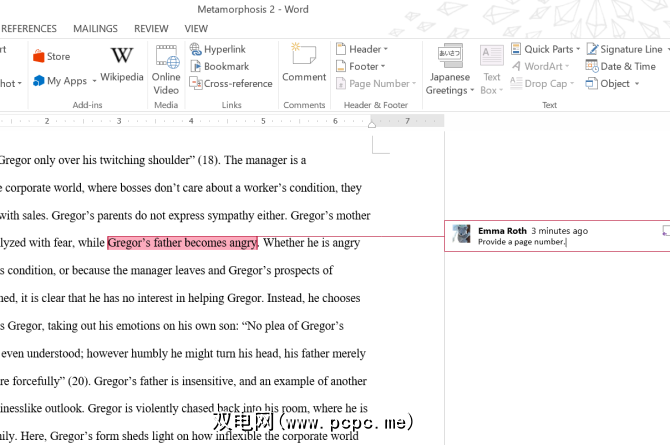Click Emma Roth's comment avatar
The image size is (670, 445).
coord(461,234)
